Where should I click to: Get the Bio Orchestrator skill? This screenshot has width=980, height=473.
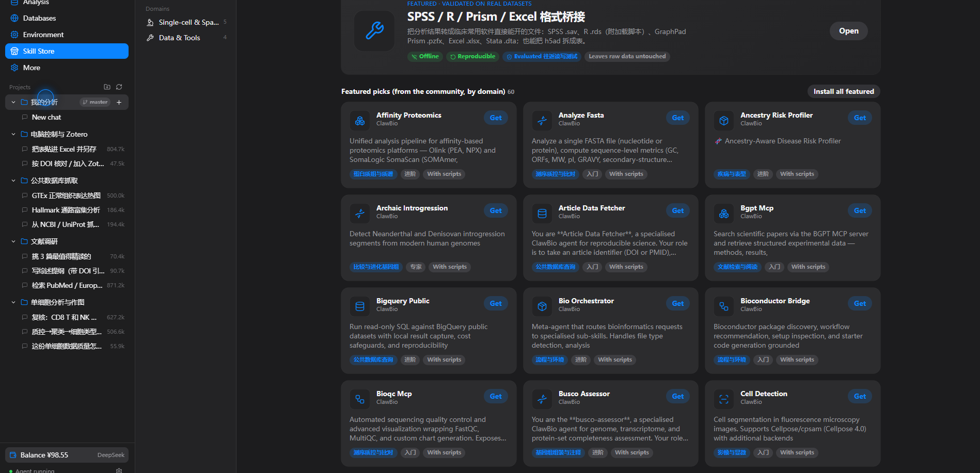677,304
